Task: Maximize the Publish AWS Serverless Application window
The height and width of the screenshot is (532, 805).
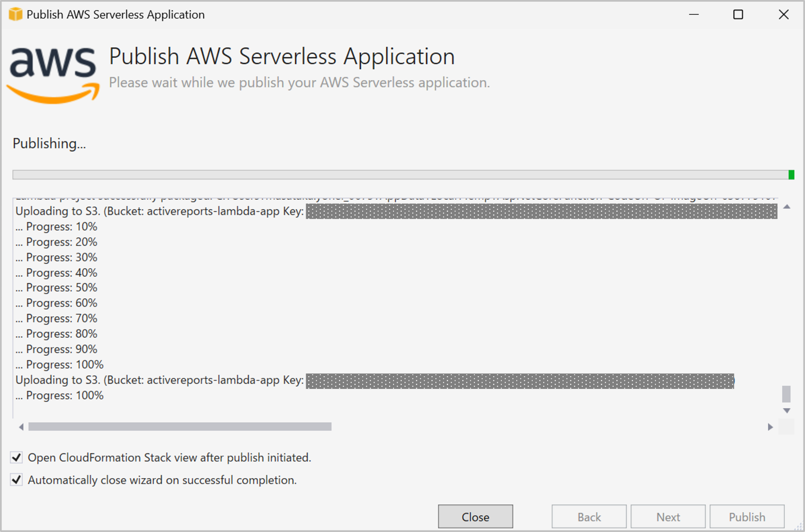Action: 738,15
